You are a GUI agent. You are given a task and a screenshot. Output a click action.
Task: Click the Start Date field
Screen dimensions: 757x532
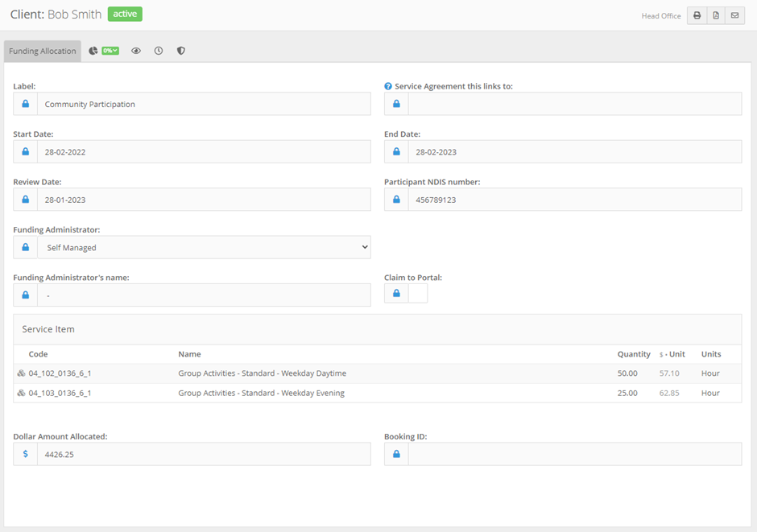205,151
